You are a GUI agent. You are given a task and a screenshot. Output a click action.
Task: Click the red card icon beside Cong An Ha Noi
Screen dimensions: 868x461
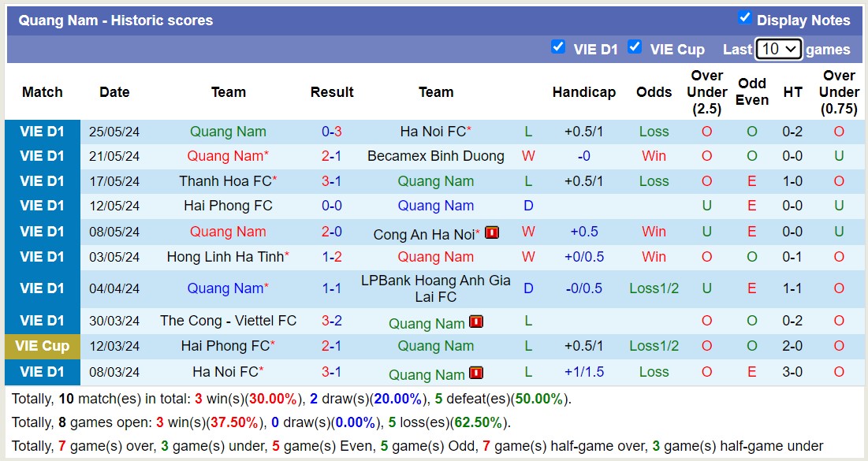coord(491,232)
